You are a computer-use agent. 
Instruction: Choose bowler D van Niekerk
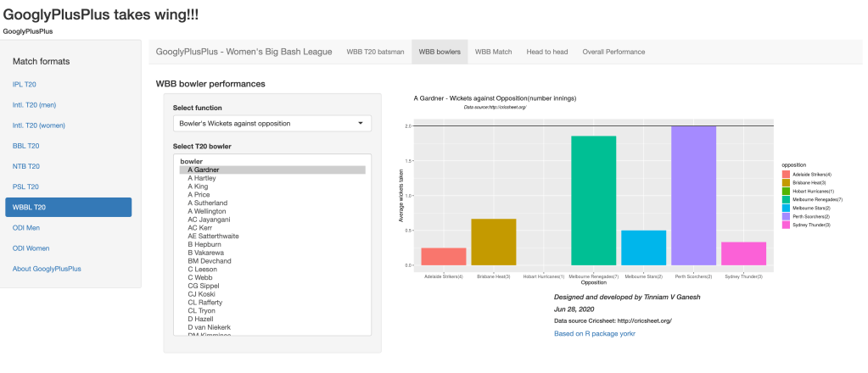(x=209, y=327)
